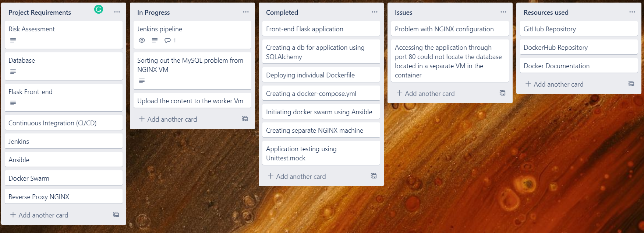Create card from template in Issues list

(503, 93)
